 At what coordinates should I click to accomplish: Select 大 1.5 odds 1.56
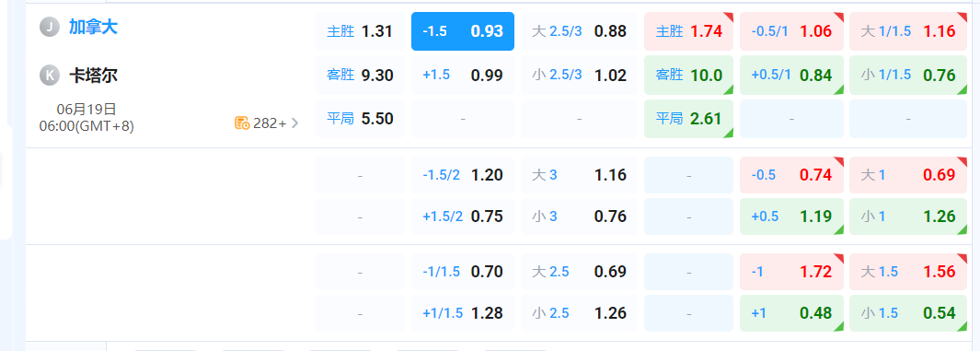(x=908, y=272)
